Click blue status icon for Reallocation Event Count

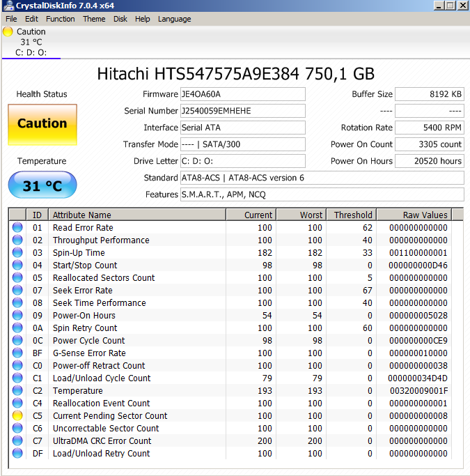pyautogui.click(x=17, y=403)
